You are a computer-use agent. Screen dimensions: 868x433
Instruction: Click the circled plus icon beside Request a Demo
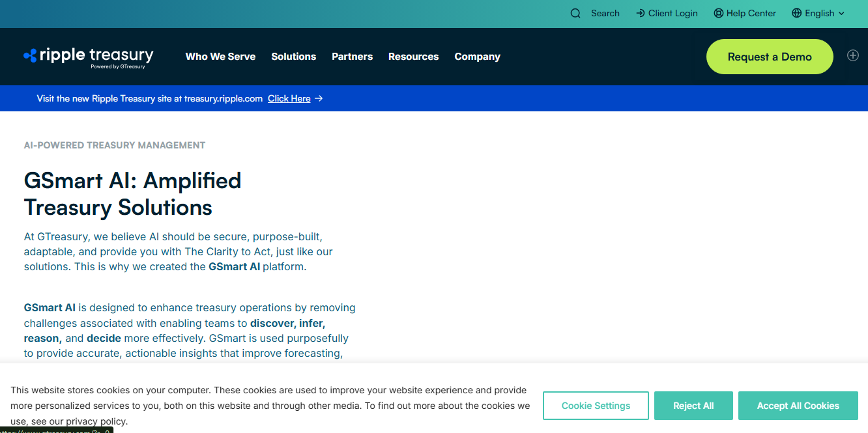852,56
